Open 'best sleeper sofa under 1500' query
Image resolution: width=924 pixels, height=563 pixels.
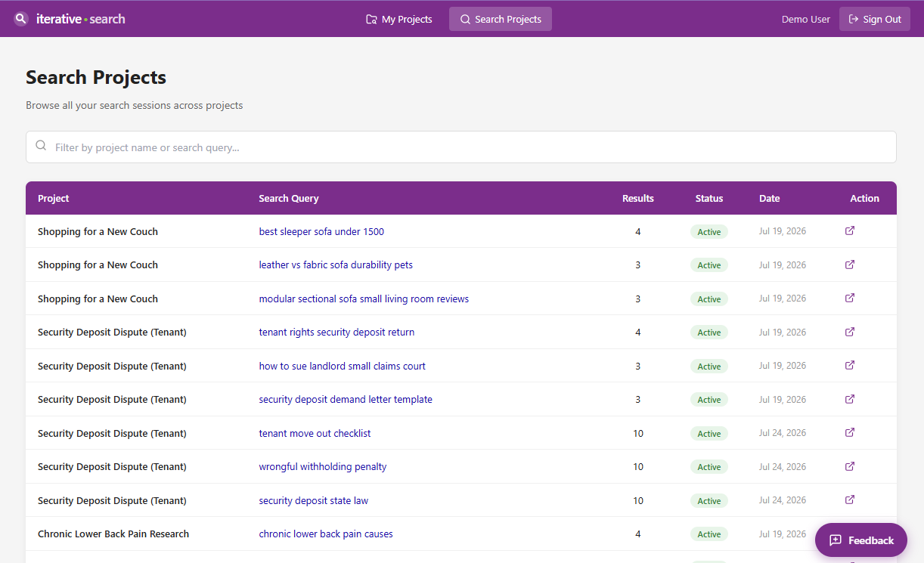click(321, 232)
